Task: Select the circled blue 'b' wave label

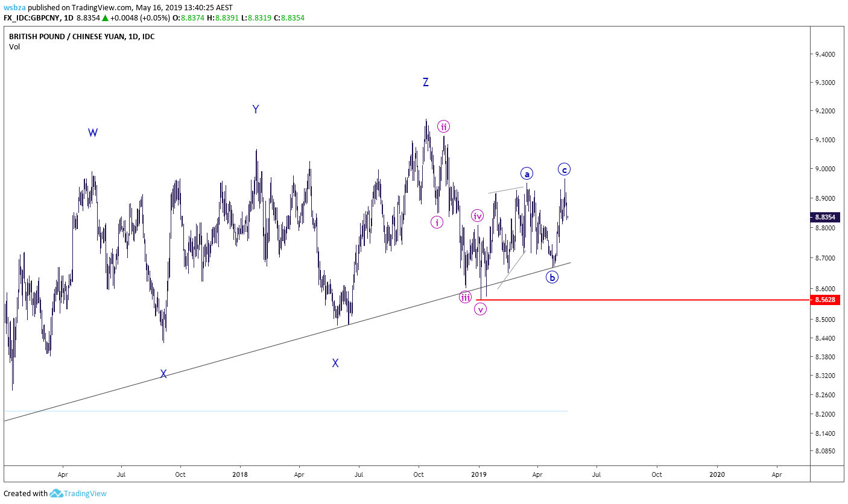Action: tap(552, 277)
